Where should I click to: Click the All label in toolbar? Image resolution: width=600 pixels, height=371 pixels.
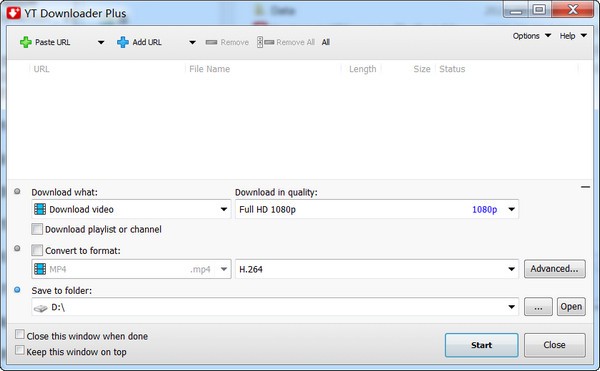[x=326, y=42]
